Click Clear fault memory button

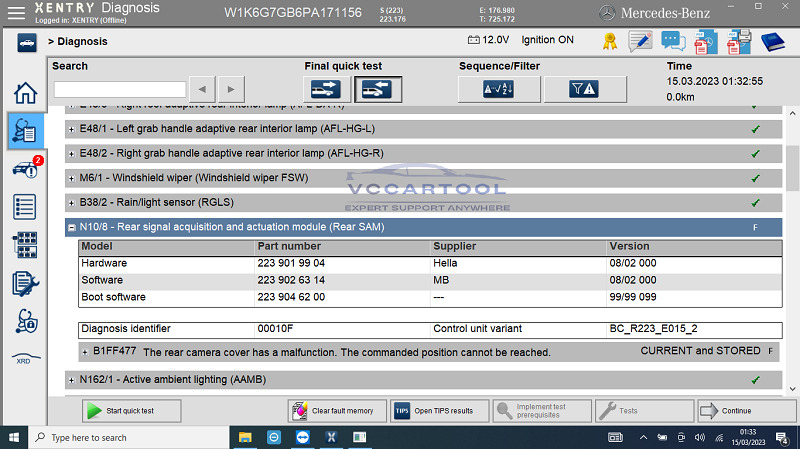point(337,411)
